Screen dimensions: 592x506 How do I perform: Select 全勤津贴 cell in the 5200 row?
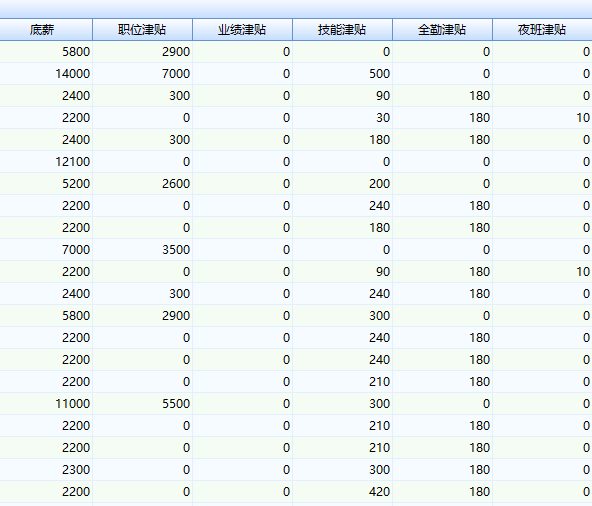pos(442,184)
